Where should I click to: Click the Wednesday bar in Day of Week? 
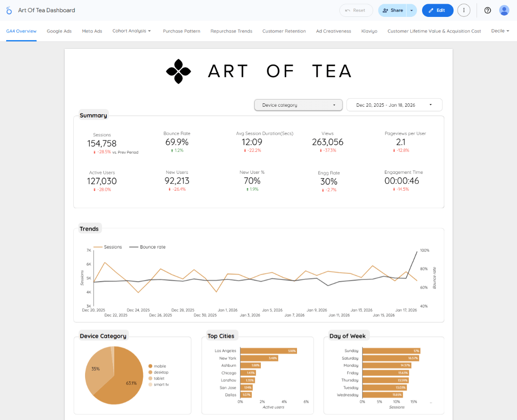383,395
